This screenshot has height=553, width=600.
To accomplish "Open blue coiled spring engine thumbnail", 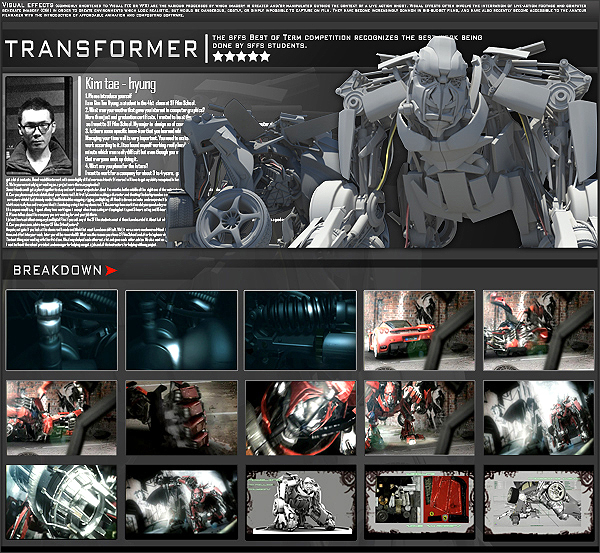I will click(300, 330).
